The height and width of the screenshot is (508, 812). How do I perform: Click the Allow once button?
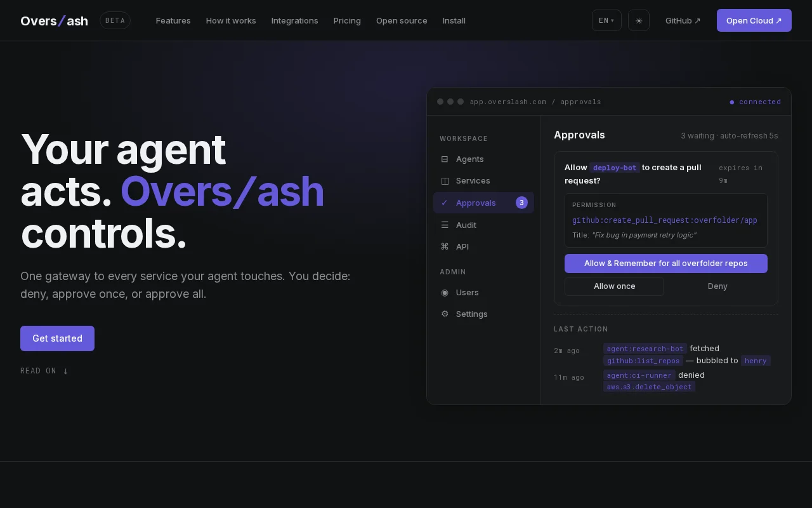click(614, 286)
